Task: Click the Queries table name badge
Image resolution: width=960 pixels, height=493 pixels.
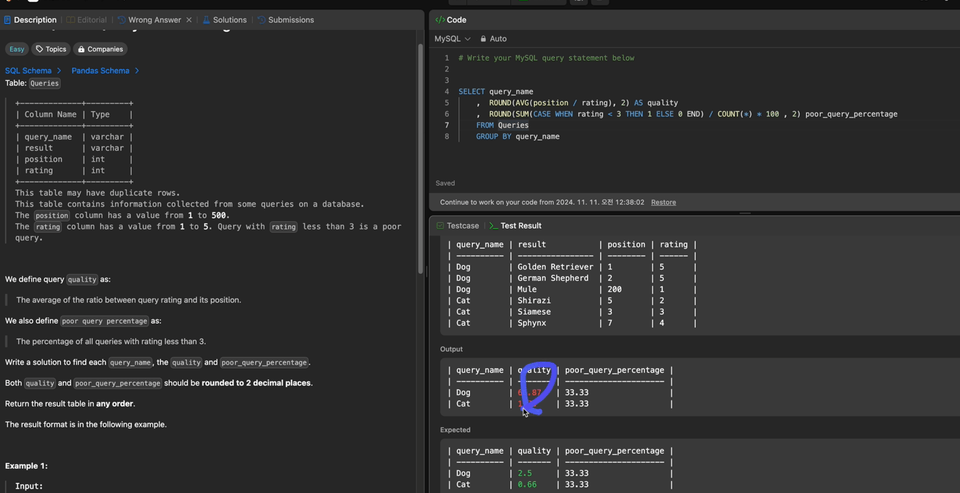Action: coord(45,83)
